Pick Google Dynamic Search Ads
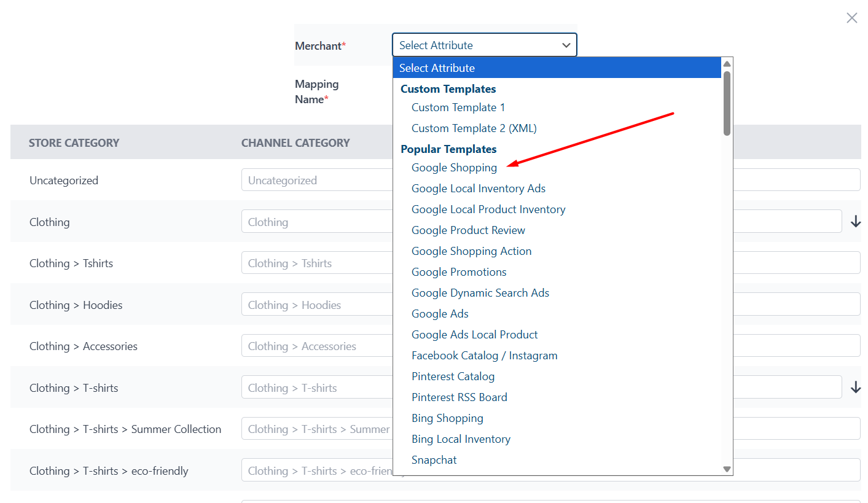Image resolution: width=868 pixels, height=503 pixels. [480, 293]
